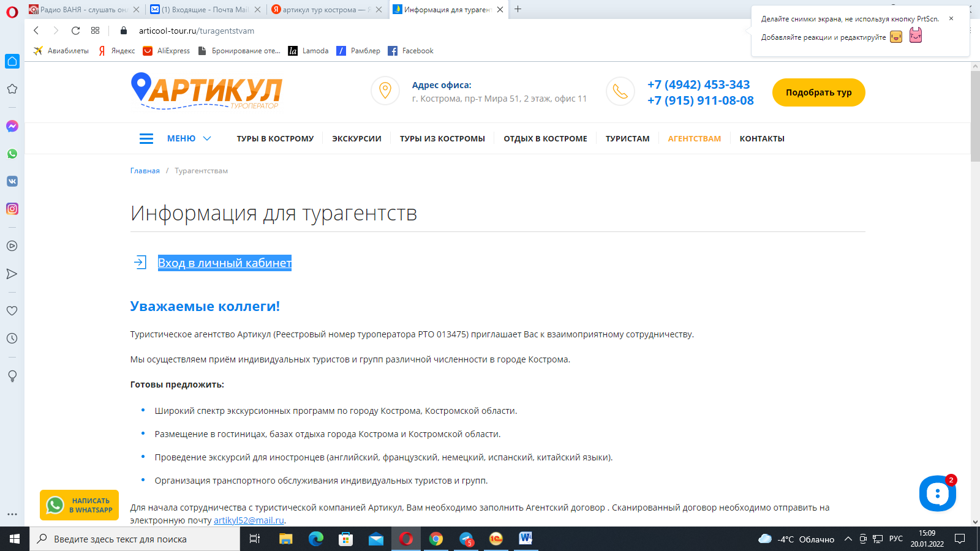Viewport: 980px width, 551px height.
Task: Click Главная breadcrumb link
Action: click(145, 171)
